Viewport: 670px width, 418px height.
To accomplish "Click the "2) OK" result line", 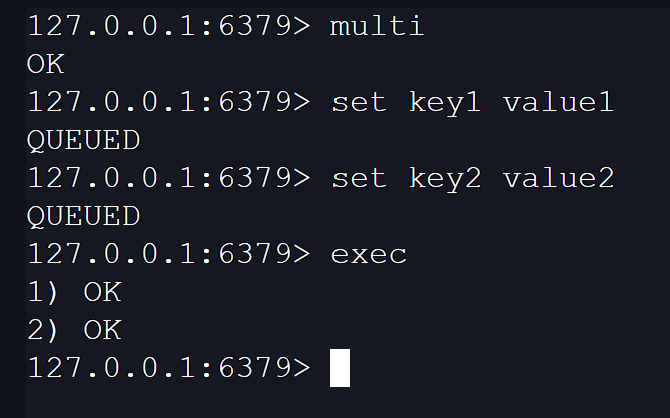I will point(74,330).
